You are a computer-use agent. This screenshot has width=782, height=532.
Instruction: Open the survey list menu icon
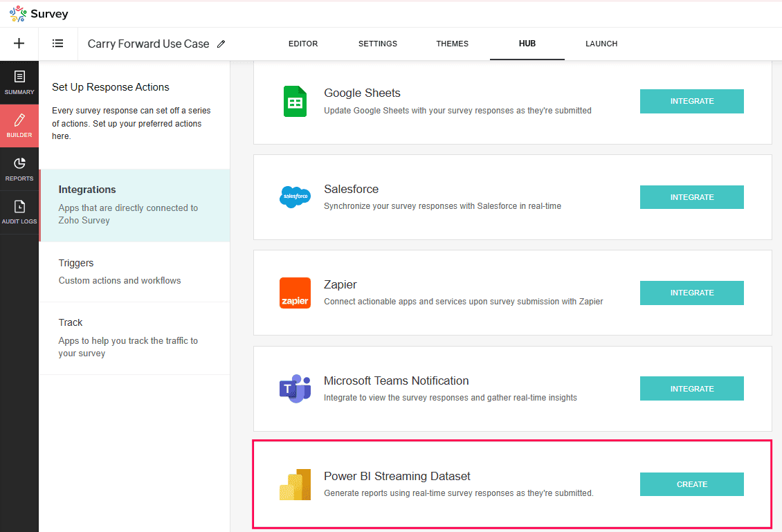point(58,44)
